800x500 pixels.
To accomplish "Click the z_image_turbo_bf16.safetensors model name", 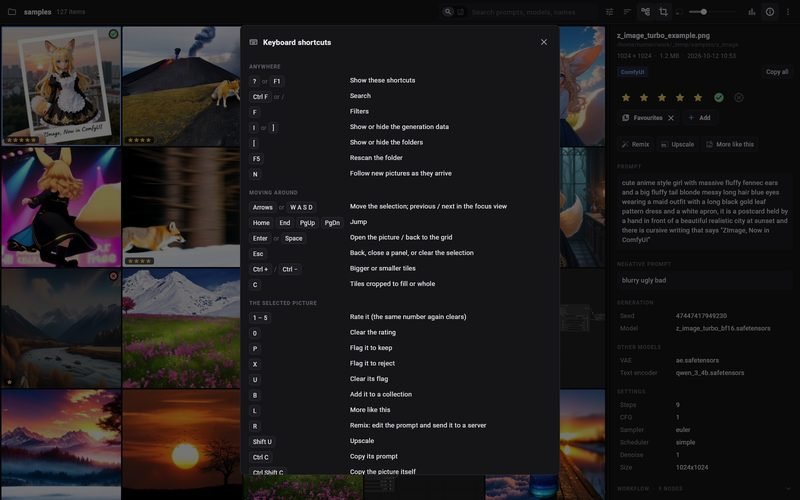I will click(x=723, y=329).
